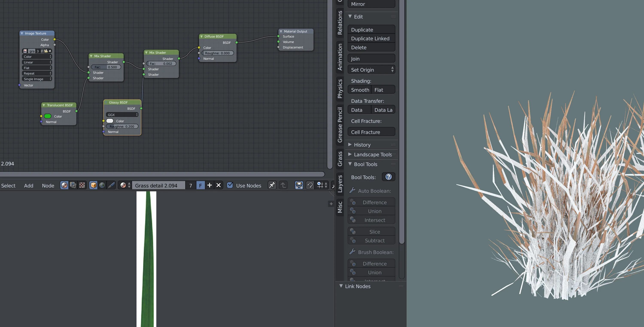
Task: Click the World shader type globe icon
Action: (102, 185)
